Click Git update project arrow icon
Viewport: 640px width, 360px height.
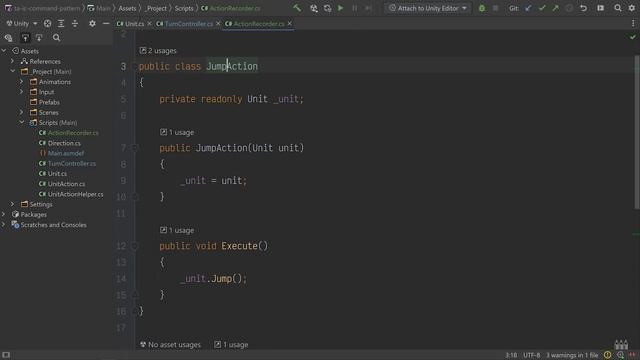528,8
